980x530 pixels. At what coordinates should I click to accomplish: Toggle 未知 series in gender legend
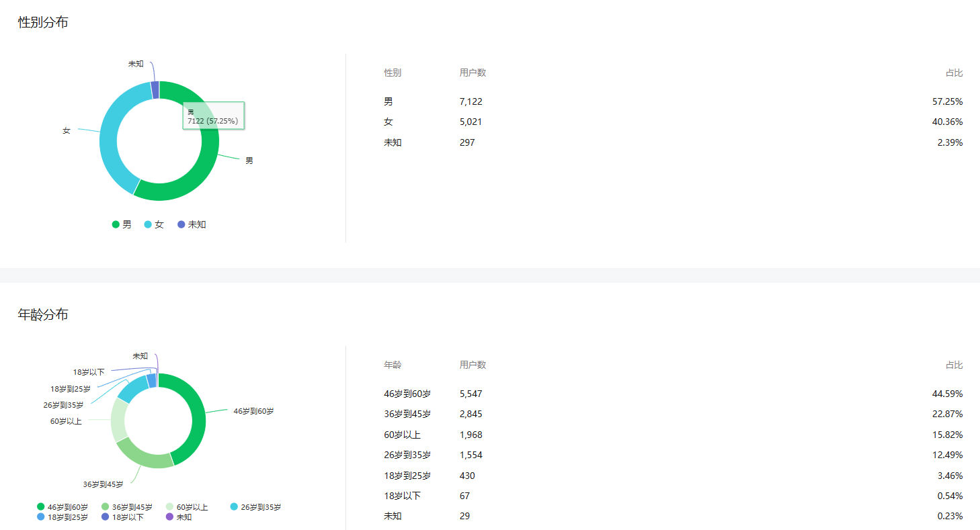tap(192, 224)
